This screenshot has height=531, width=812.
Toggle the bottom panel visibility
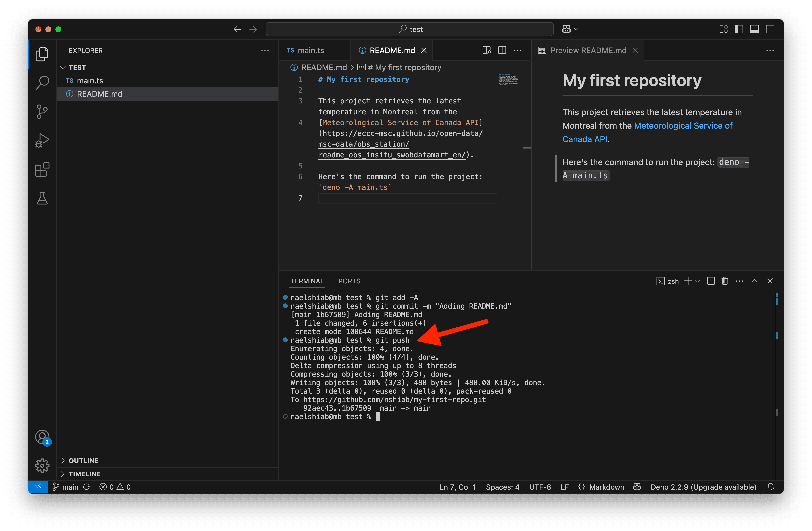tap(755, 29)
